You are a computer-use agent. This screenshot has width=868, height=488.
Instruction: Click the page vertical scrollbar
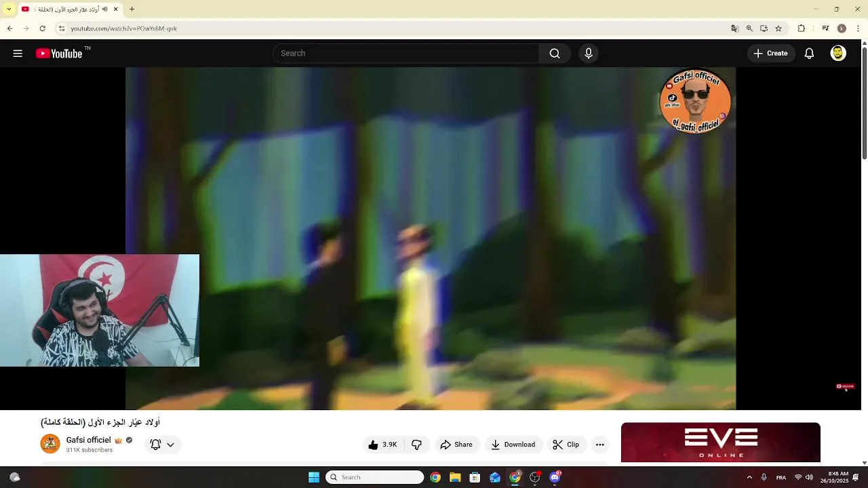[864, 102]
